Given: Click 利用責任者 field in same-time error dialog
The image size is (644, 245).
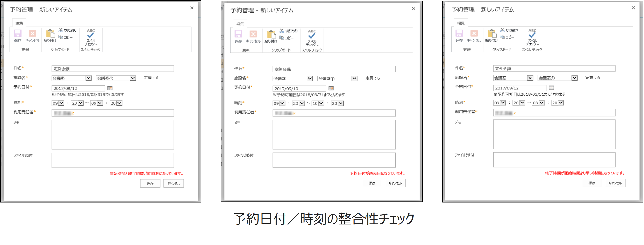Looking at the screenshot, I should 113,113.
